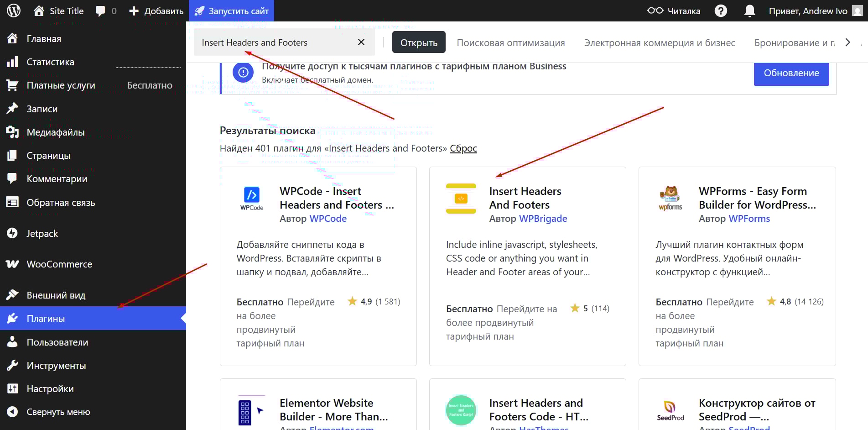Click the Обновление upgrade button

click(x=791, y=73)
